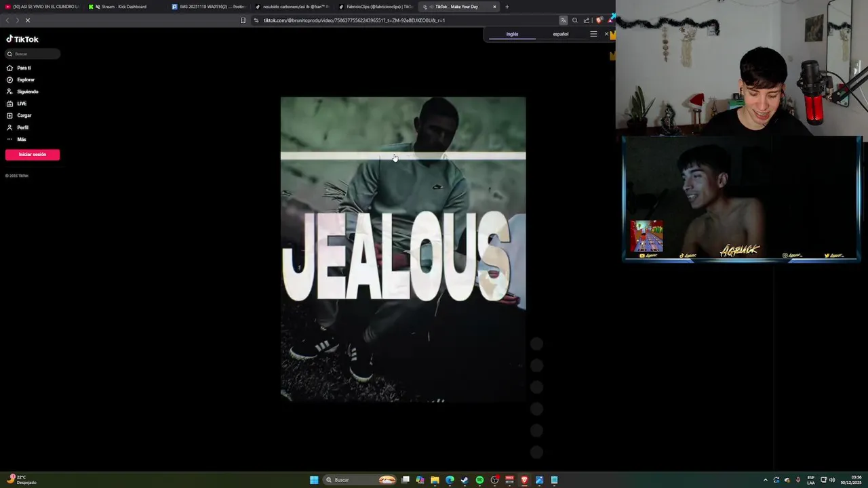Switch to ASI SE VIVIO EN EL CILINDRO tab
Image resolution: width=868 pixels, height=488 pixels.
pos(42,7)
